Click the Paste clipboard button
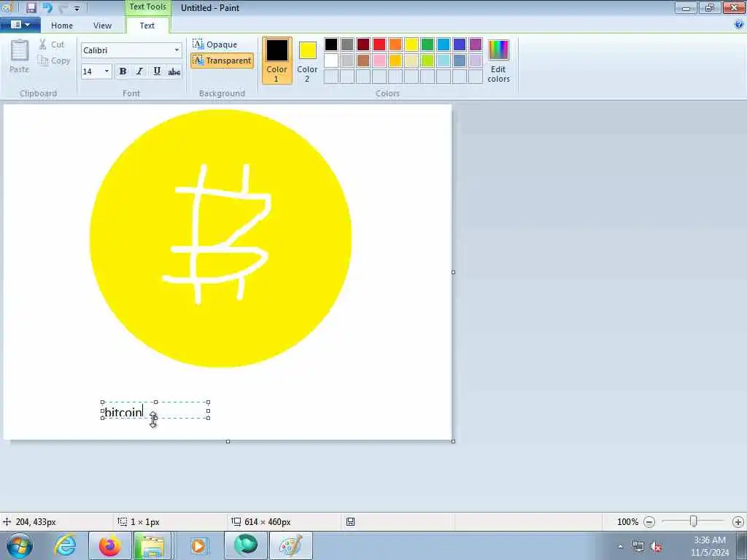The width and height of the screenshot is (747, 560). [20, 56]
